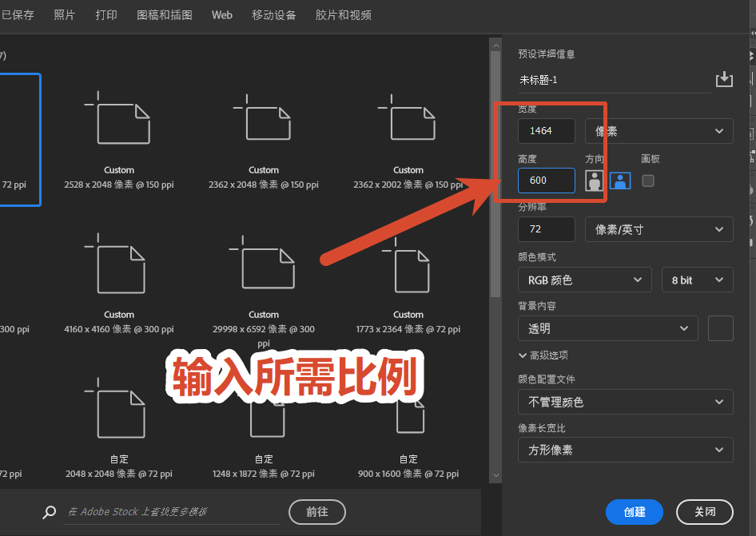Open the 背景内容 透明 dropdown

(x=607, y=329)
